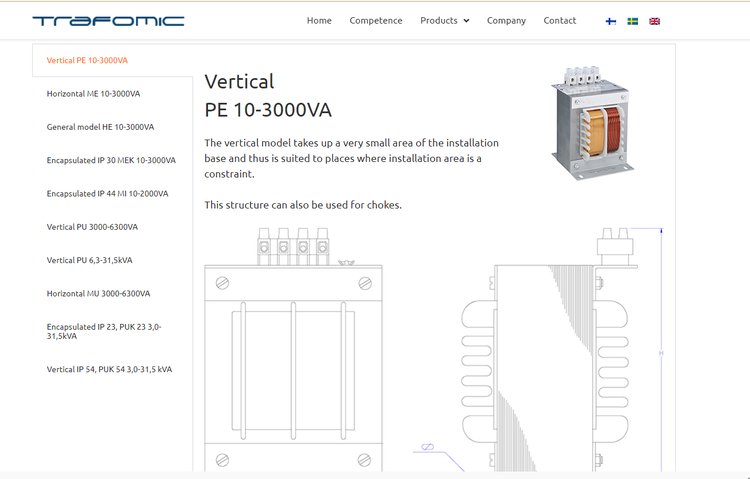This screenshot has width=750, height=479.
Task: Expand the Products dropdown menu
Action: coord(444,21)
